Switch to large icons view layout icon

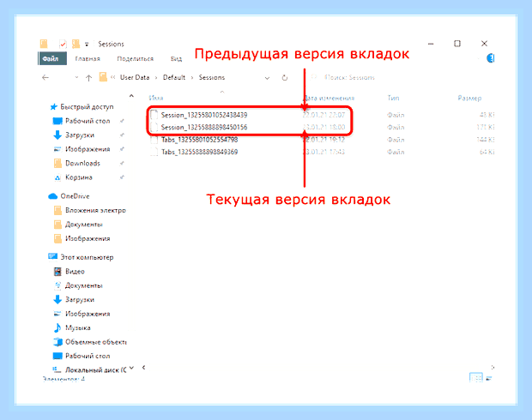(488, 379)
